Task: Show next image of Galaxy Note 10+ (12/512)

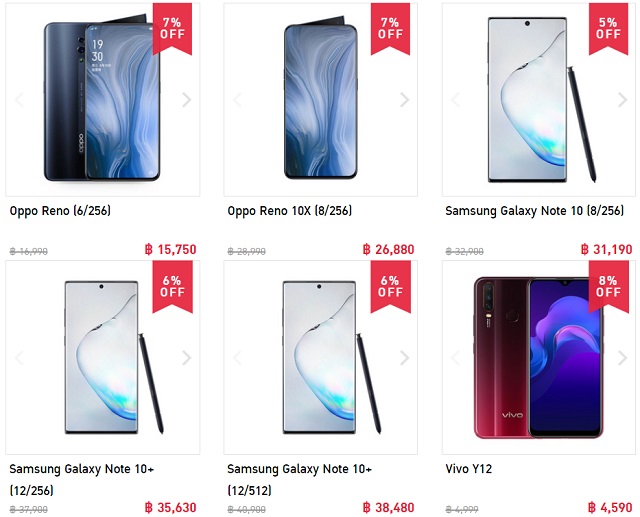Action: tap(404, 358)
